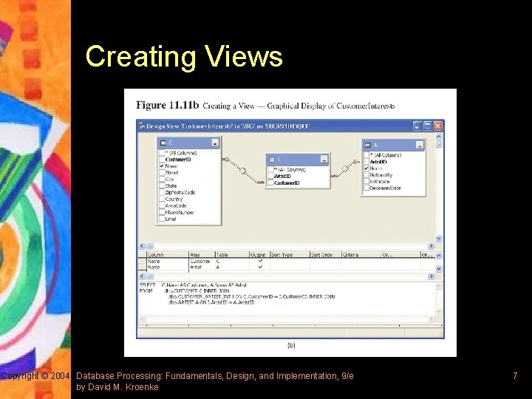Select Table cell C in Customer row
The height and width of the screenshot is (399, 532).
(232, 262)
